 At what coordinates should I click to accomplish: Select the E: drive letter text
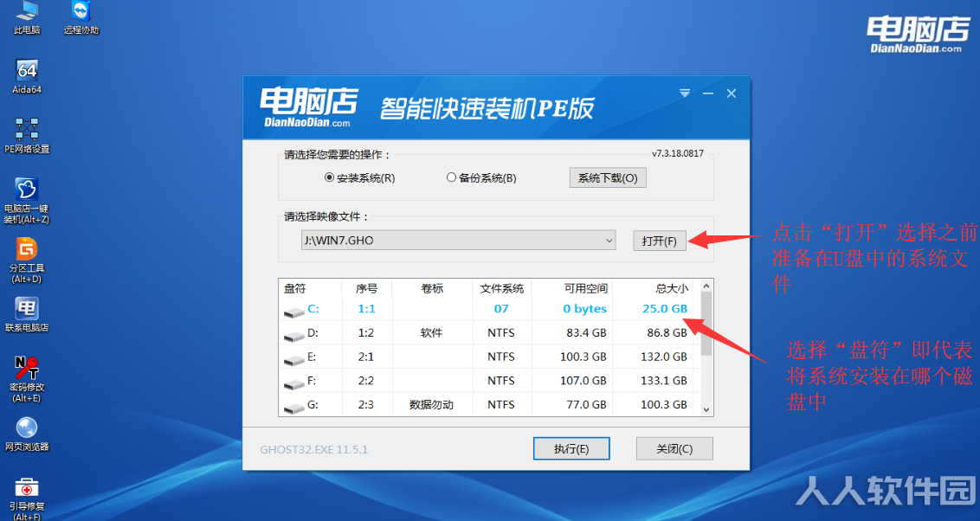click(312, 357)
